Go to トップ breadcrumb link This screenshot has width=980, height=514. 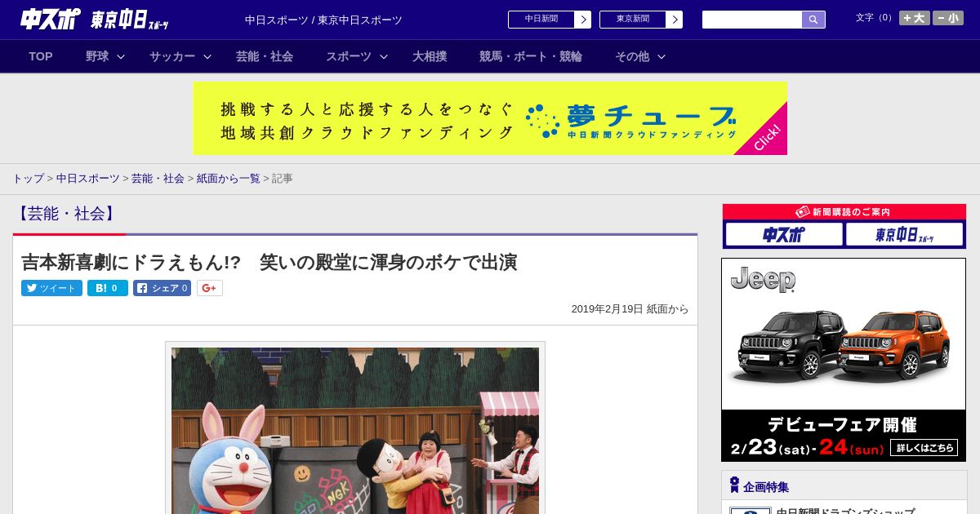28,178
